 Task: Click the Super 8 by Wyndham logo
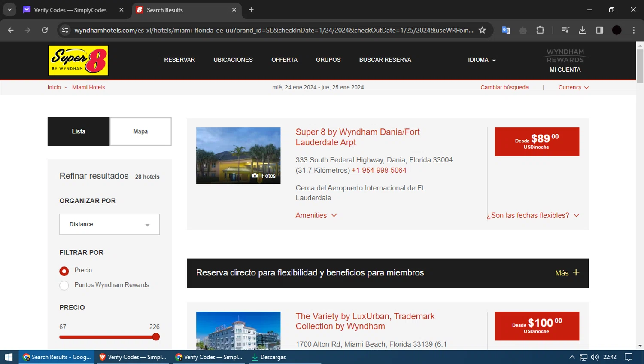pyautogui.click(x=78, y=60)
